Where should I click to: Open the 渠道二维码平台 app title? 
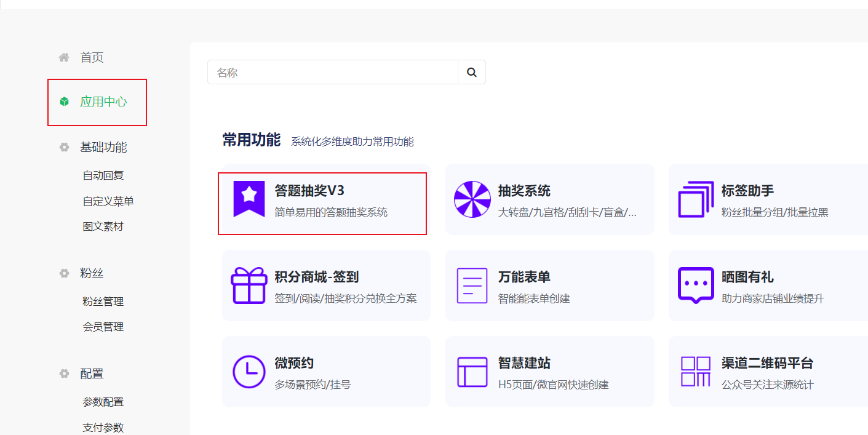[x=767, y=363]
